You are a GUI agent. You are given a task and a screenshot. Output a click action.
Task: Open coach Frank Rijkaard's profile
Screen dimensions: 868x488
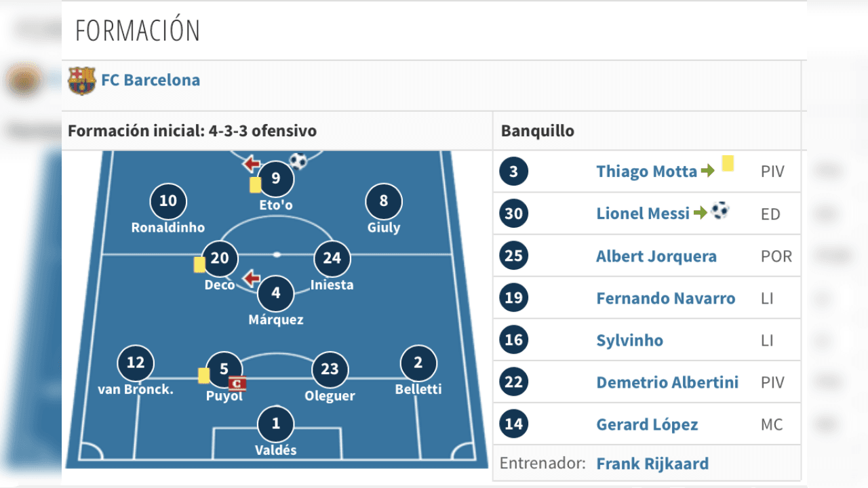click(x=652, y=464)
